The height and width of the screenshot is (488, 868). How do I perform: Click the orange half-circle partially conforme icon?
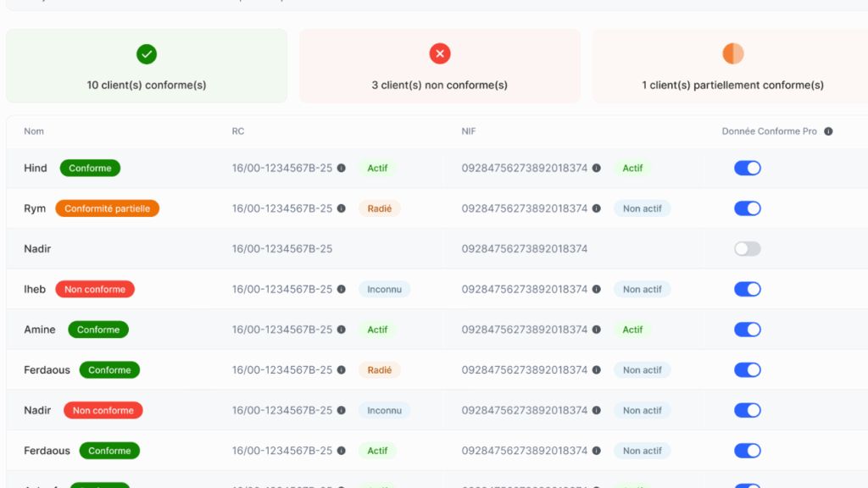coord(732,54)
